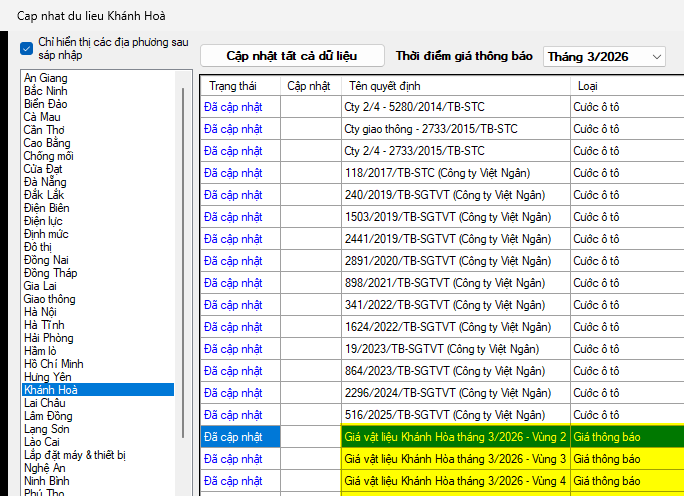Click the Cập nhật cell for 516/2025/TB-SGTVT row

point(310,415)
